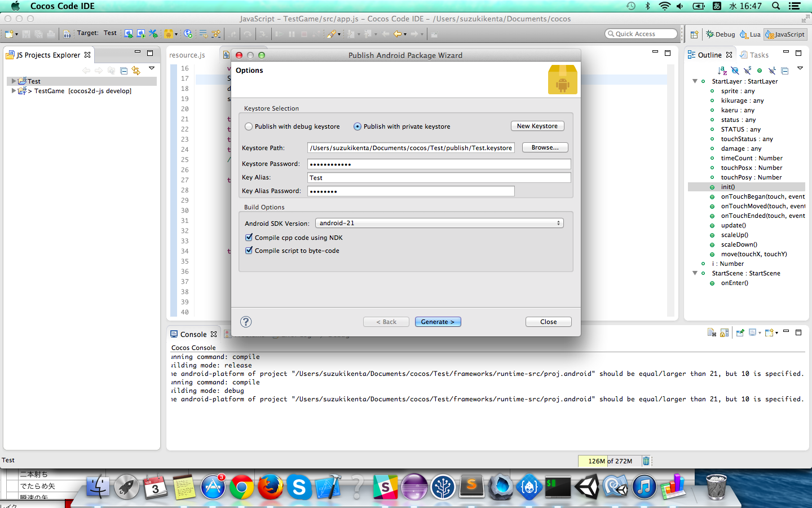The width and height of the screenshot is (812, 508).
Task: Open the Android SDK Version dropdown
Action: pos(439,223)
